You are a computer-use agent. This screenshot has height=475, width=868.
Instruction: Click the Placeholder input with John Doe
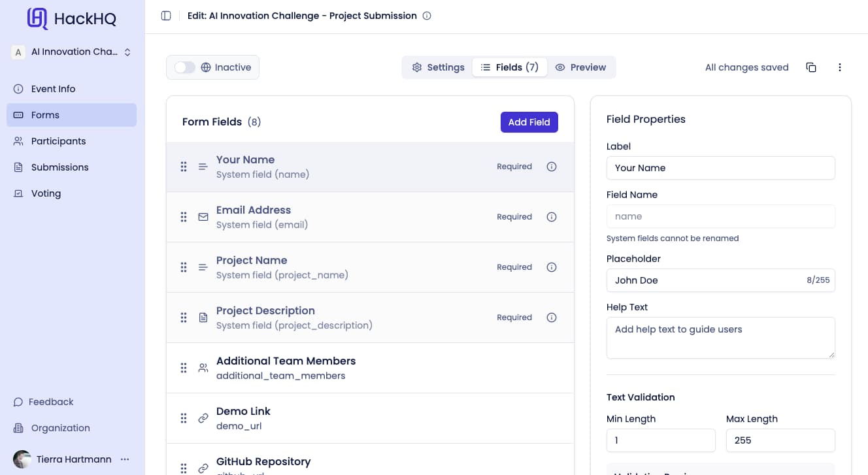click(706, 280)
